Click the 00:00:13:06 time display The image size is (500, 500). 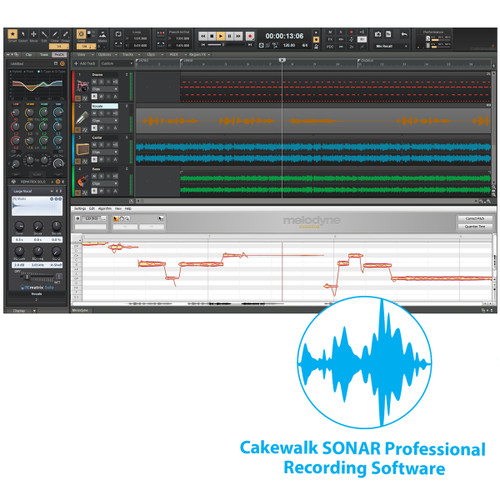(x=284, y=36)
